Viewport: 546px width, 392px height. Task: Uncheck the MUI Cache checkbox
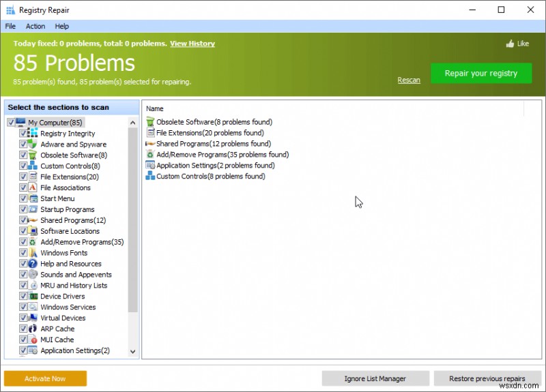23,340
